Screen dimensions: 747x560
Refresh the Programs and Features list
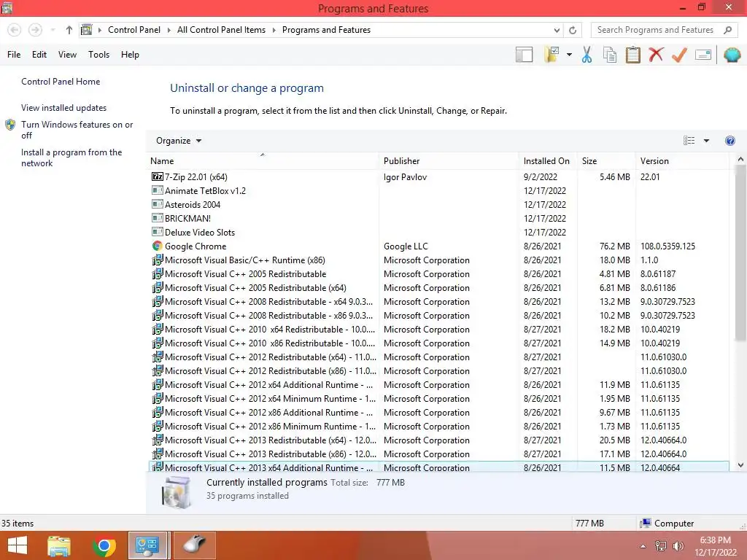573,30
